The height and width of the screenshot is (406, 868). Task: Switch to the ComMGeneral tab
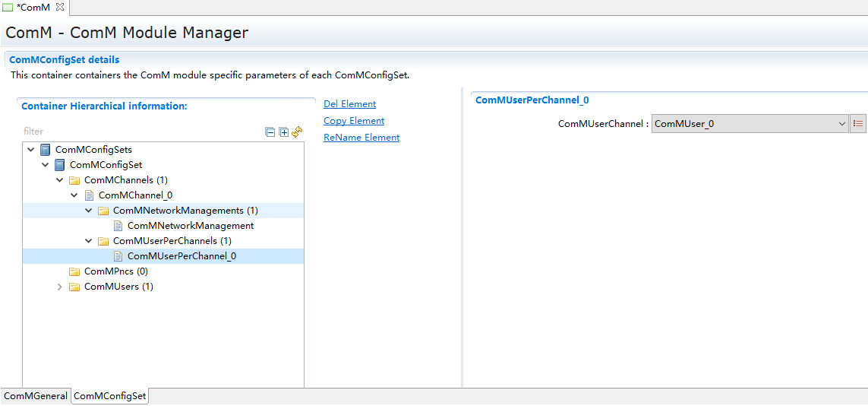[36, 396]
